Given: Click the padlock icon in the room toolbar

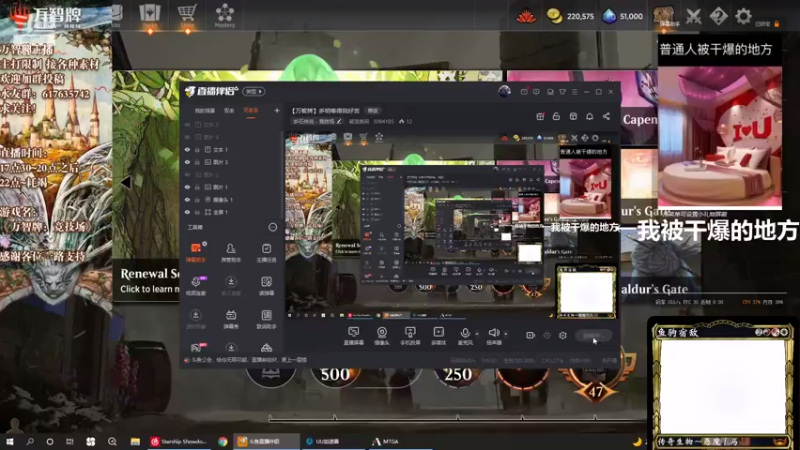Looking at the screenshot, I should tap(556, 116).
